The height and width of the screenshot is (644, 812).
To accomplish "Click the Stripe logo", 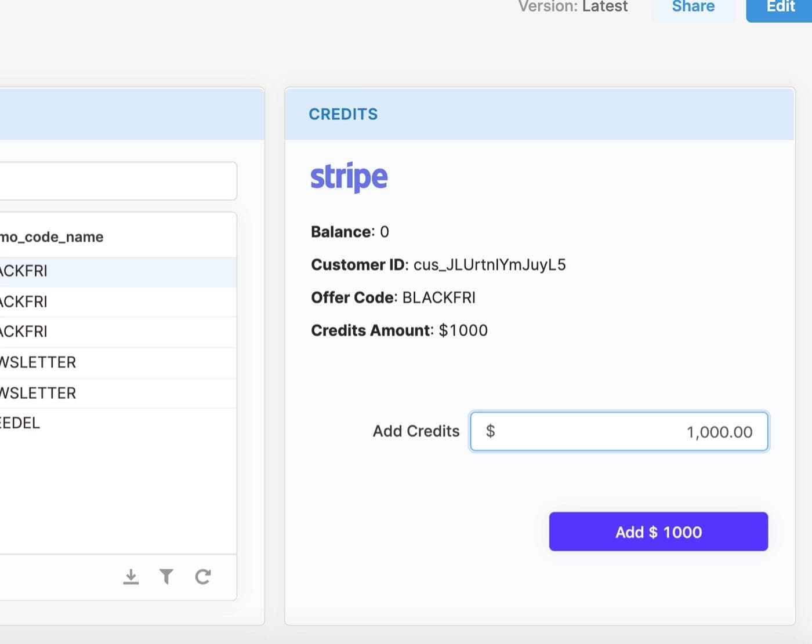I will pos(349,177).
